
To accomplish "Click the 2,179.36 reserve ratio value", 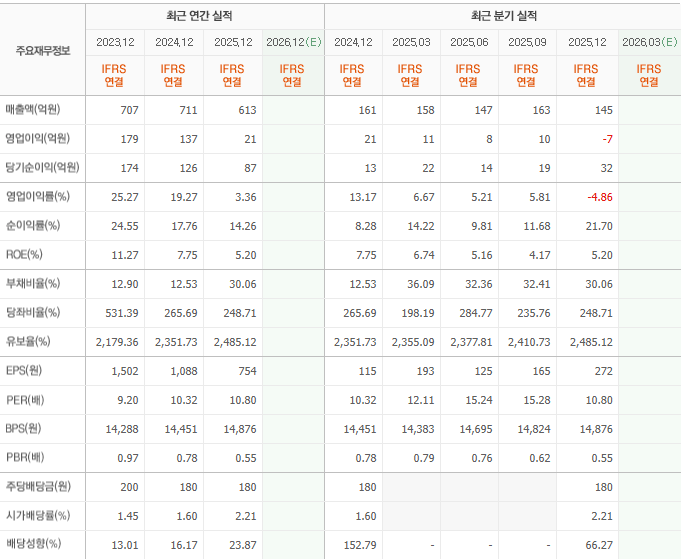I will point(117,342).
